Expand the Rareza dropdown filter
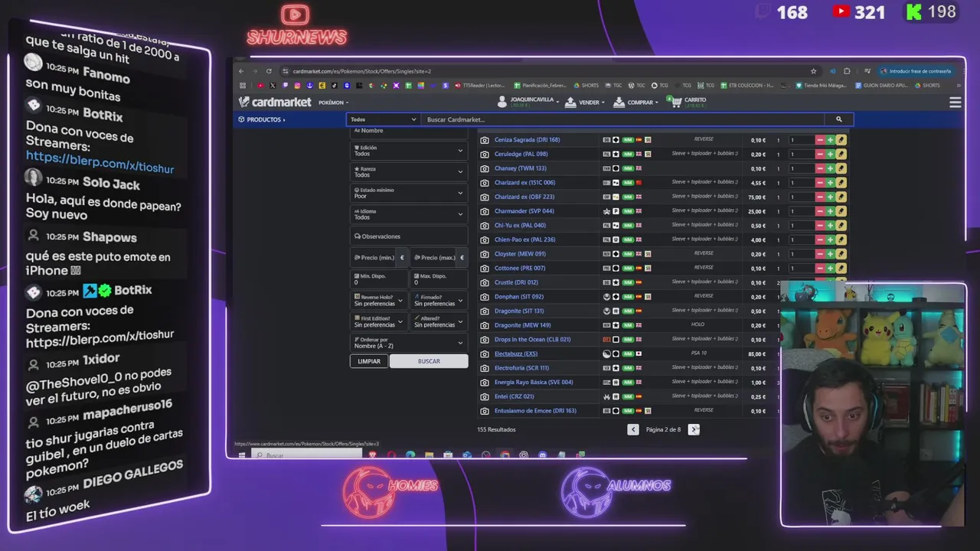The width and height of the screenshot is (980, 551). click(409, 172)
